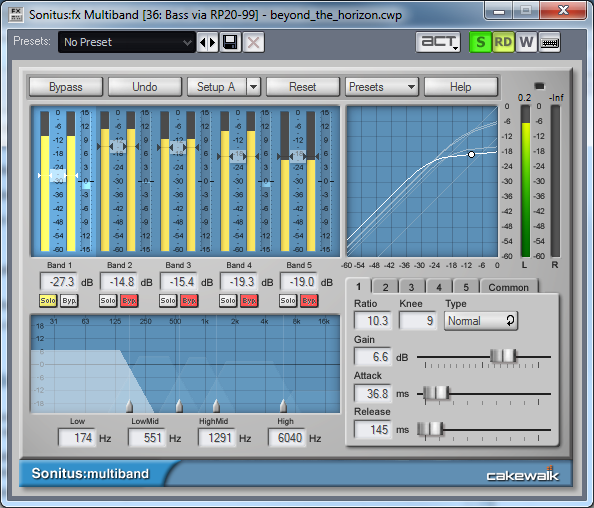The image size is (594, 508).
Task: Click the HighMid crossover marker at 1291 Hz
Action: click(x=216, y=406)
